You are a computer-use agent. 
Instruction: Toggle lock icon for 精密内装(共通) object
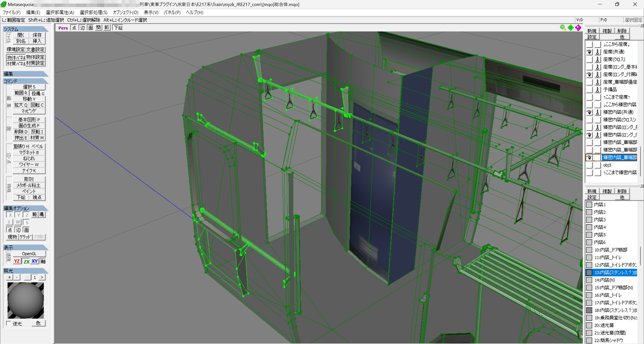click(x=597, y=112)
